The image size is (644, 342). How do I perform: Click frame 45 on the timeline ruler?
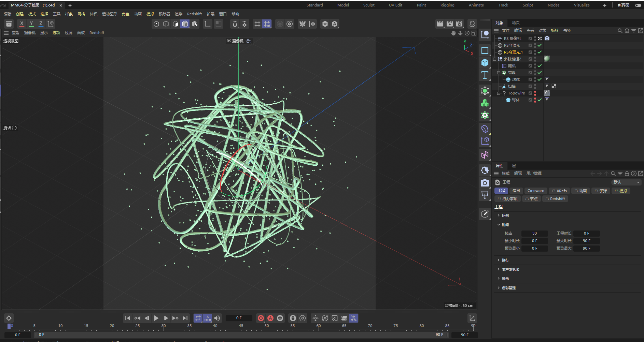[x=241, y=327]
